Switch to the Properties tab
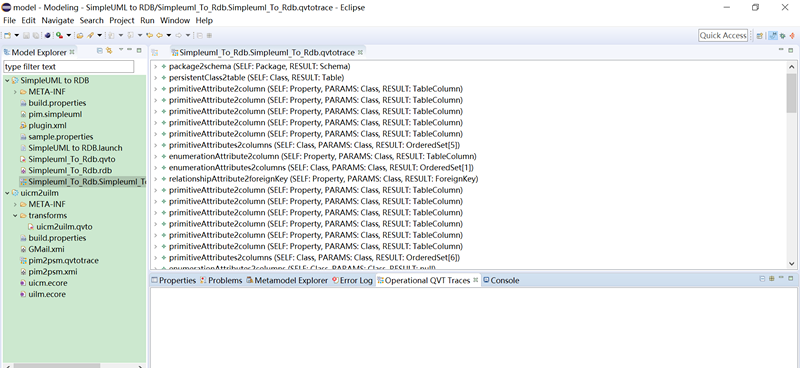Viewport: 800px width, 368px height. pyautogui.click(x=173, y=280)
